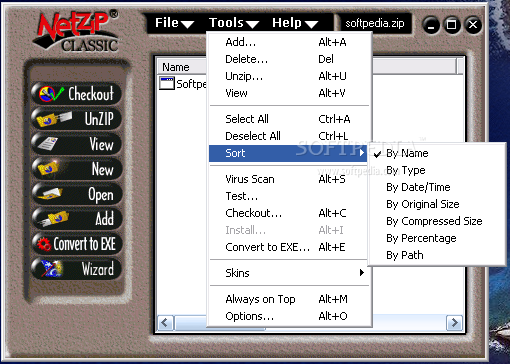This screenshot has height=364, width=510.
Task: Launch the Wizard sidebar button
Action: pyautogui.click(x=76, y=269)
